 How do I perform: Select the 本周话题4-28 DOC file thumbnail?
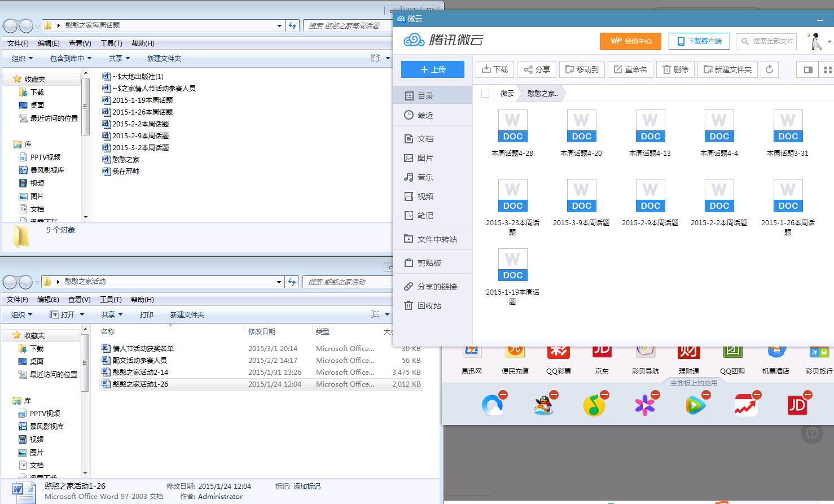(x=512, y=126)
